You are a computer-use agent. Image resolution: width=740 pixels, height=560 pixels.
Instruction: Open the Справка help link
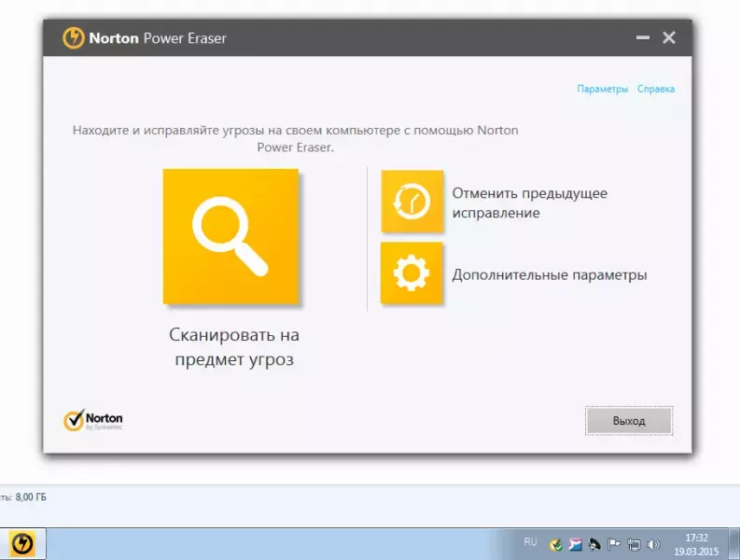(x=655, y=89)
